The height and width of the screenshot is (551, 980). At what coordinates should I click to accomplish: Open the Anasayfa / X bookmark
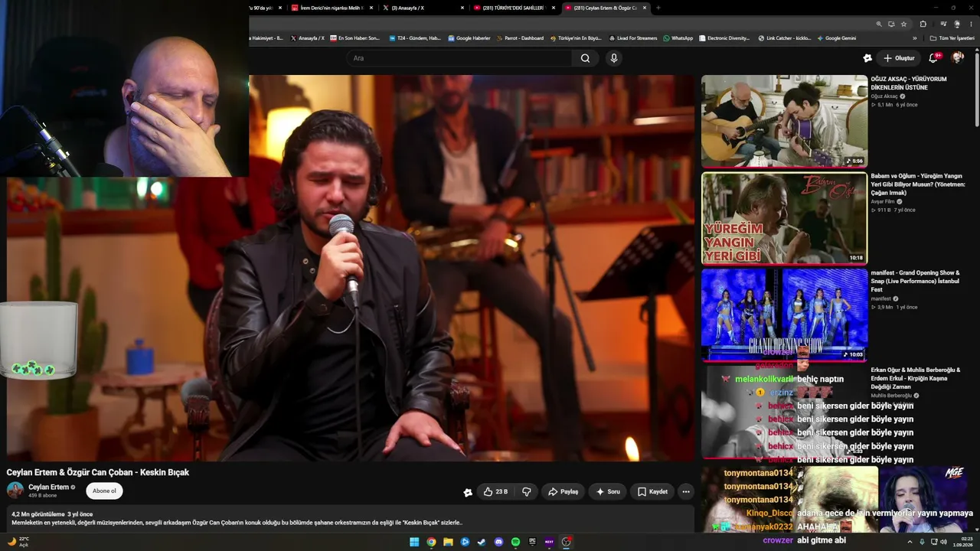pyautogui.click(x=308, y=38)
